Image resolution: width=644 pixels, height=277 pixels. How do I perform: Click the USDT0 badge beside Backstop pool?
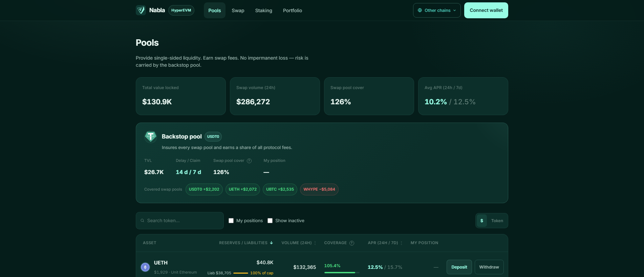tap(213, 137)
